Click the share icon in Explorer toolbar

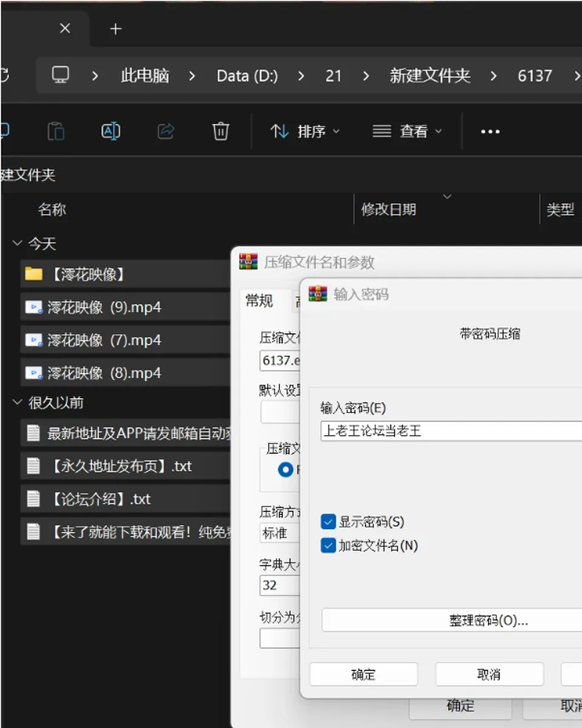[x=166, y=131]
